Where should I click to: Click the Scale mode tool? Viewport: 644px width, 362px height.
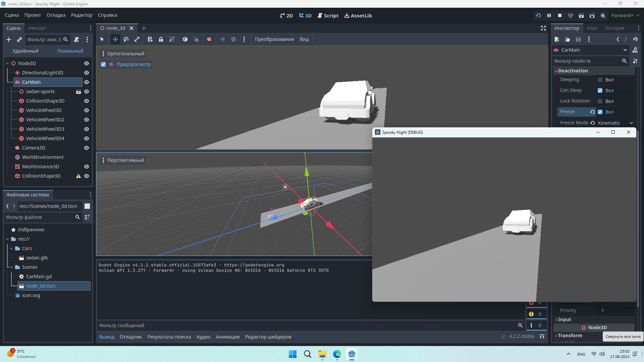click(137, 39)
